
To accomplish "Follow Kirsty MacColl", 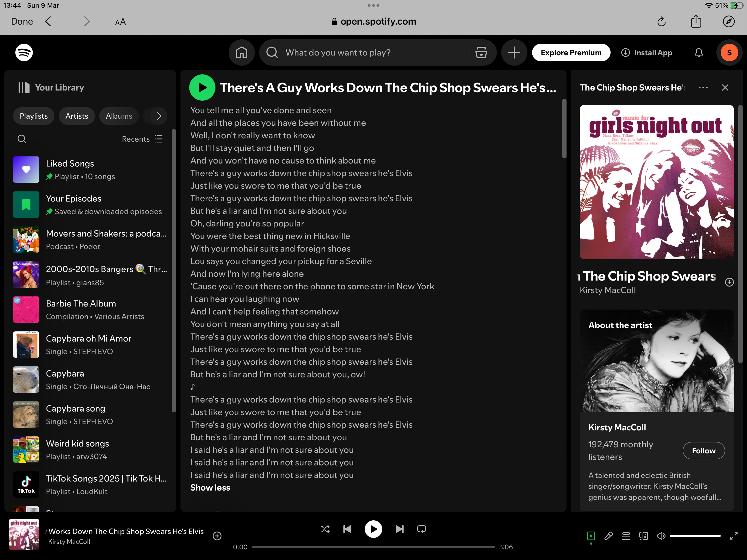I will pos(704,451).
